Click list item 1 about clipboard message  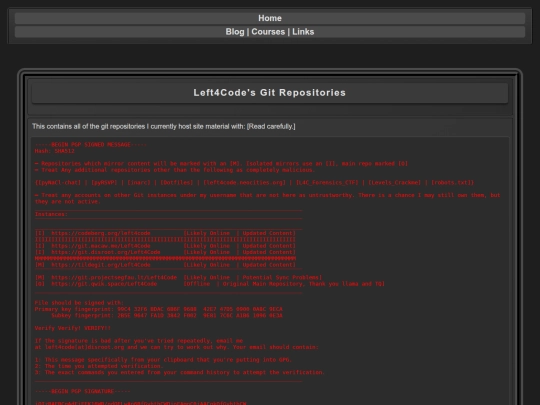point(163,360)
